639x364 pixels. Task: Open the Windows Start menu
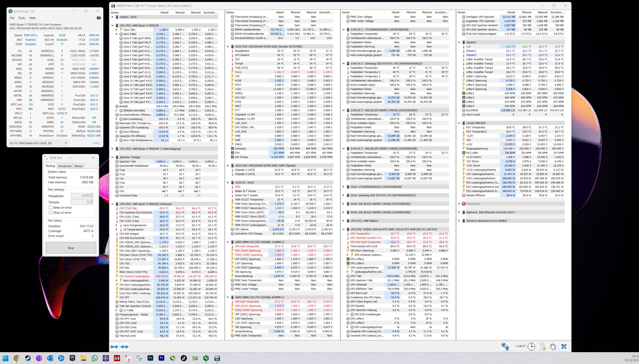point(5,358)
